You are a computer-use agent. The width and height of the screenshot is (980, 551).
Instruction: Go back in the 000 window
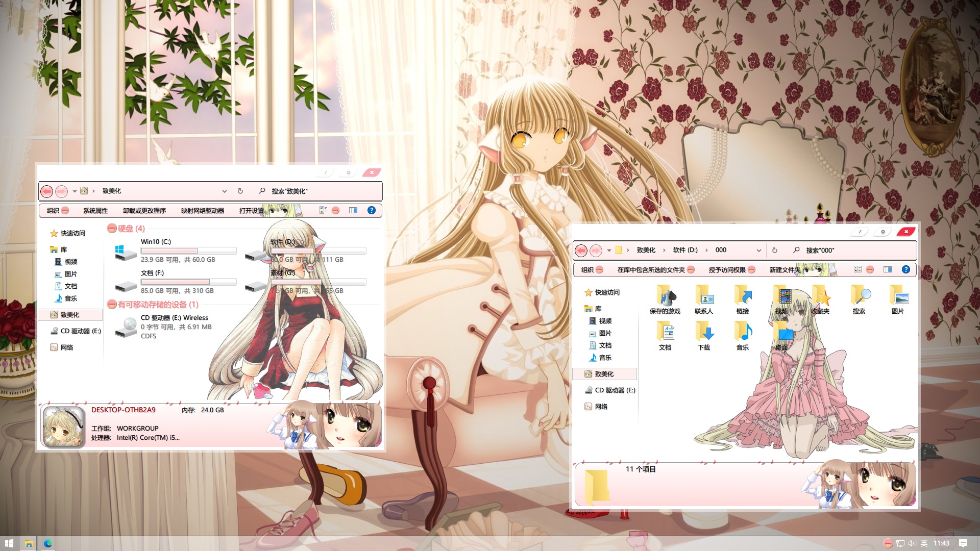click(x=581, y=251)
